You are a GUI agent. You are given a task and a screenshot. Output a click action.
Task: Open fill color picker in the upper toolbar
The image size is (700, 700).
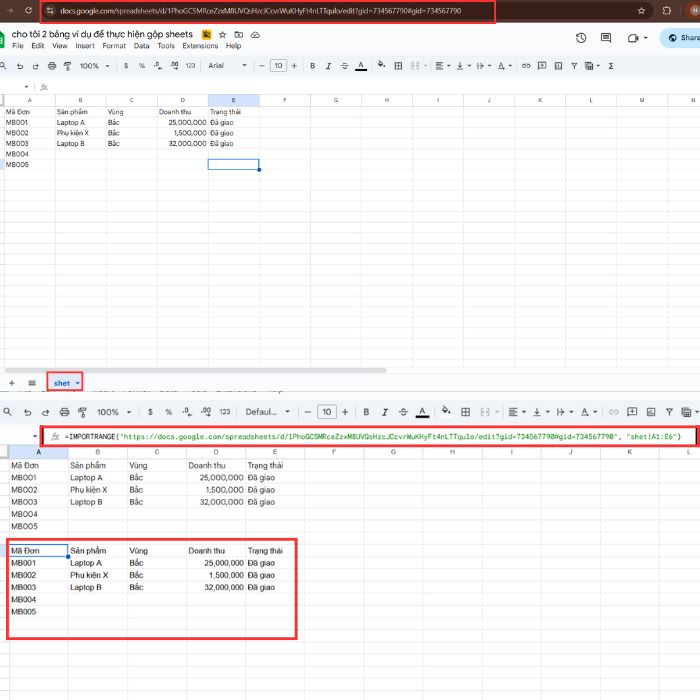381,65
